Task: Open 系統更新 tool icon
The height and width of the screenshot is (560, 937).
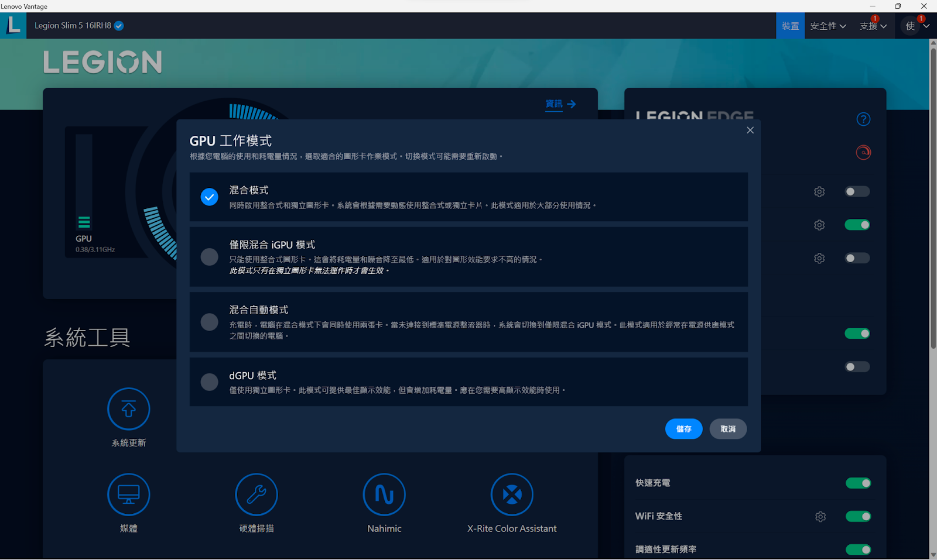Action: click(x=129, y=409)
